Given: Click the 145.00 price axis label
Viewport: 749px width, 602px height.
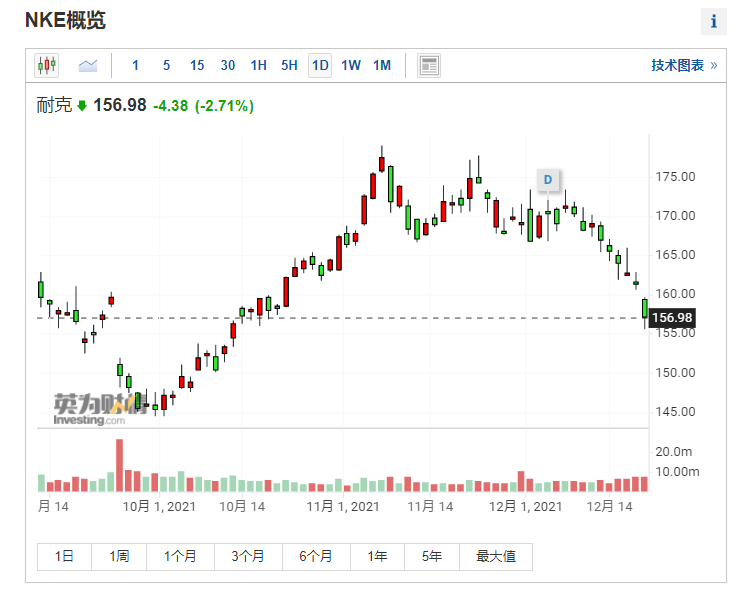Looking at the screenshot, I should (x=675, y=411).
